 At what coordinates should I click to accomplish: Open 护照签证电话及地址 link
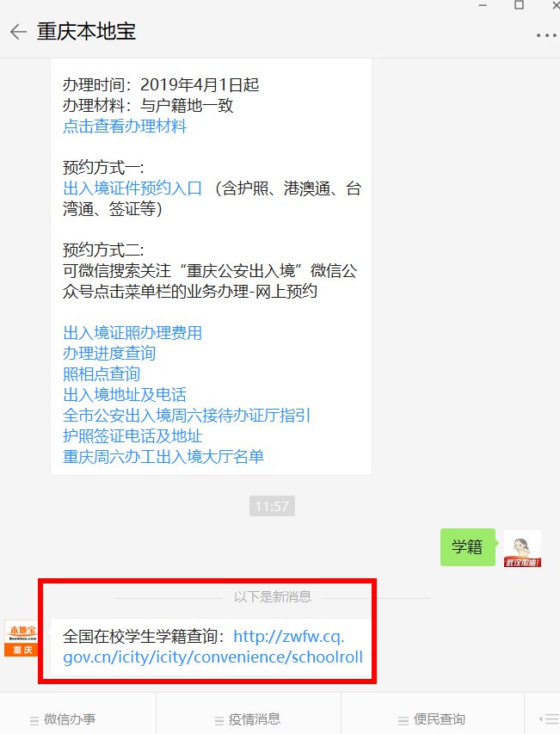(132, 435)
